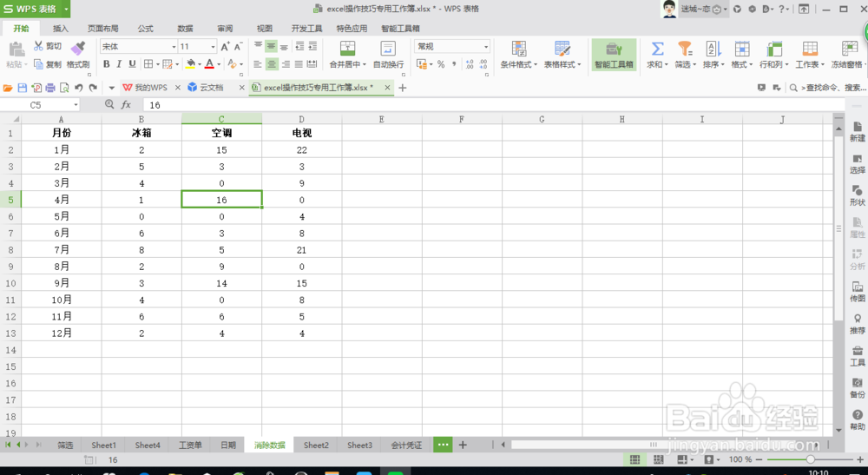The height and width of the screenshot is (475, 868).
Task: Open the number format dropdown (常规)
Action: point(486,47)
